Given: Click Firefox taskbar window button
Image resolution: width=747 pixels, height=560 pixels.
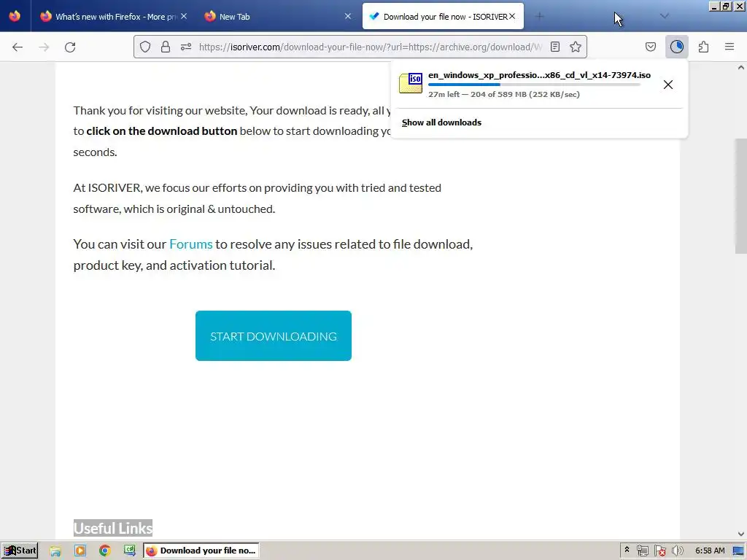Looking at the screenshot, I should 201,551.
